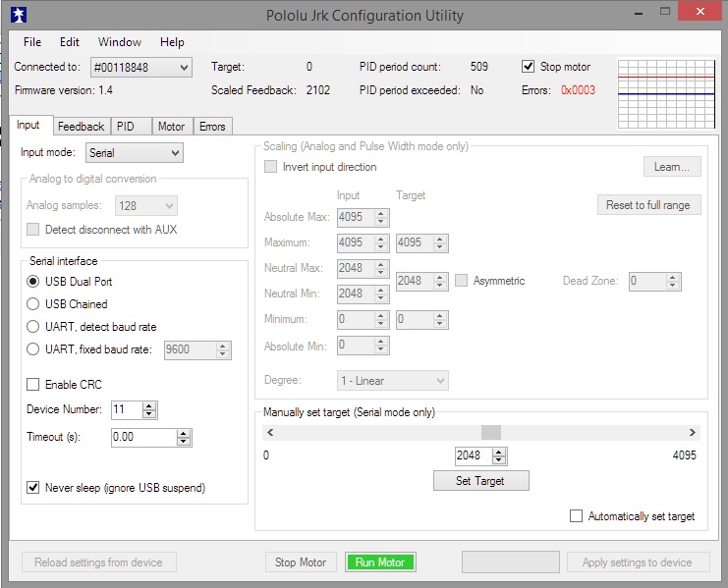728x588 pixels.
Task: Click PID period count value 509
Action: coord(479,67)
